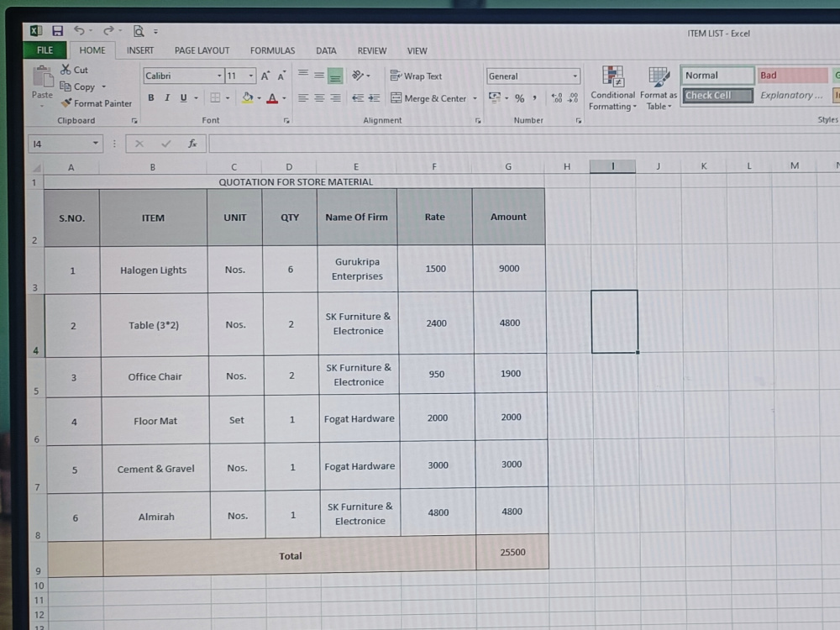Set Bottom Align for cells
The height and width of the screenshot is (630, 840).
pyautogui.click(x=335, y=76)
